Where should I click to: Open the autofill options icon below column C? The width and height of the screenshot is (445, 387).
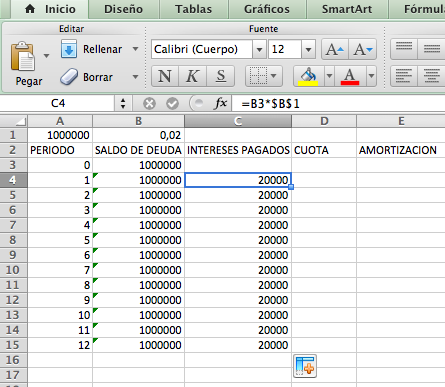pos(305,366)
